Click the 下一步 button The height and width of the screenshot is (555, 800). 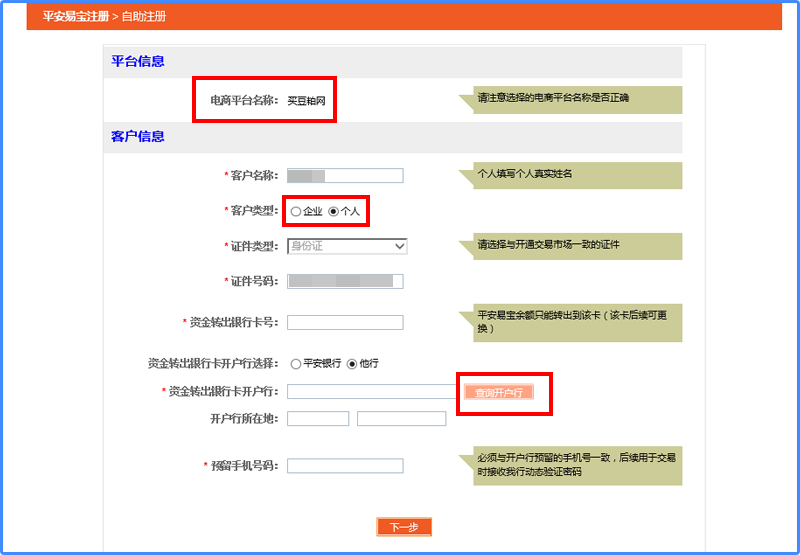404,527
